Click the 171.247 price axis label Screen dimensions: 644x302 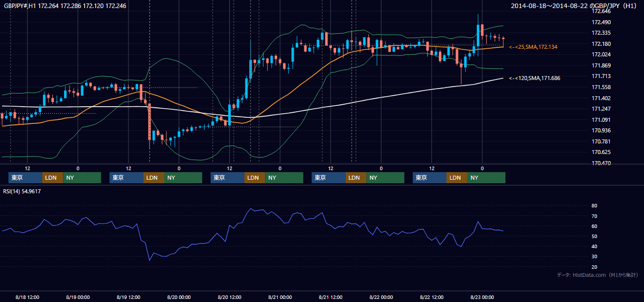(602, 109)
